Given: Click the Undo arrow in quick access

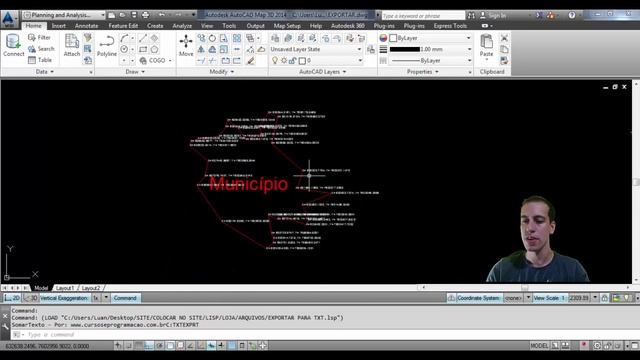Looking at the screenshot, I should coord(162,15).
